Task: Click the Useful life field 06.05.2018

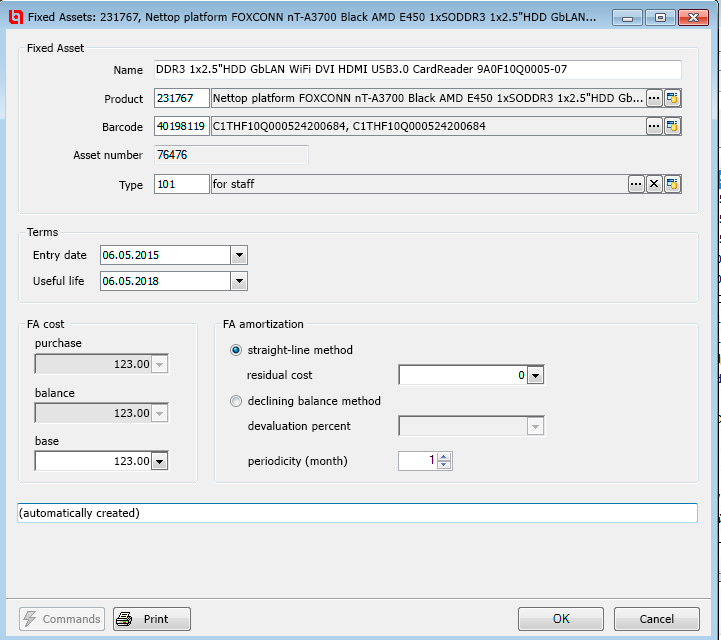Action: click(166, 281)
